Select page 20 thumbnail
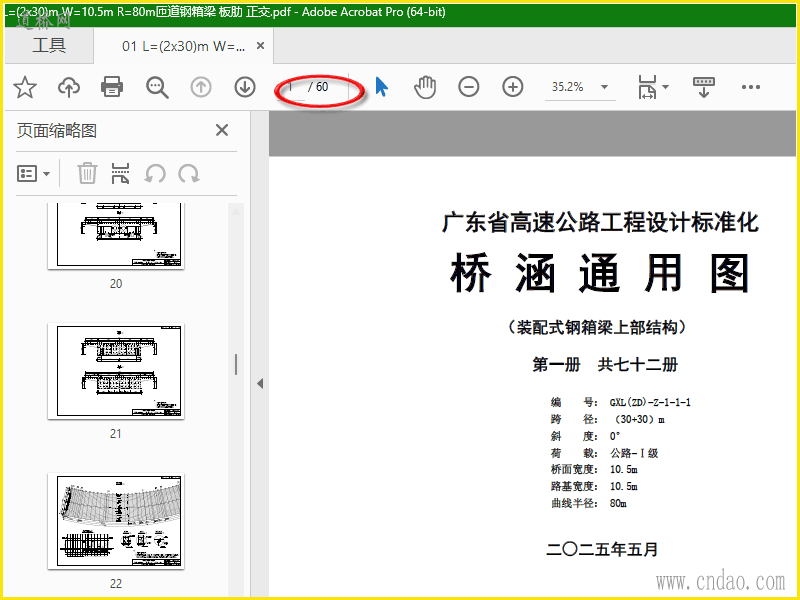 tap(116, 236)
